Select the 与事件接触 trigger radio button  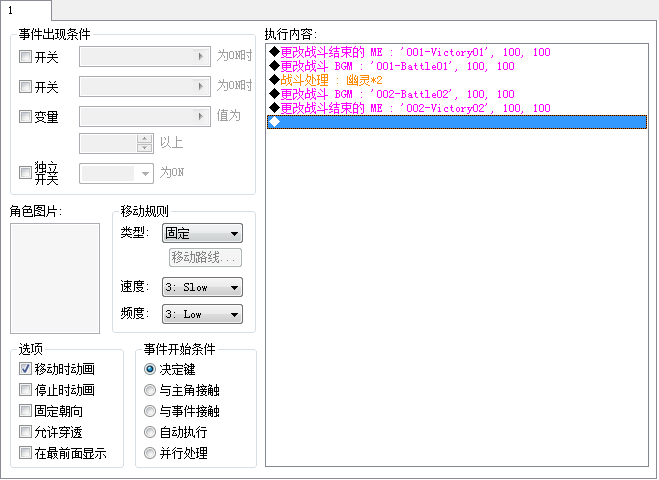(150, 411)
